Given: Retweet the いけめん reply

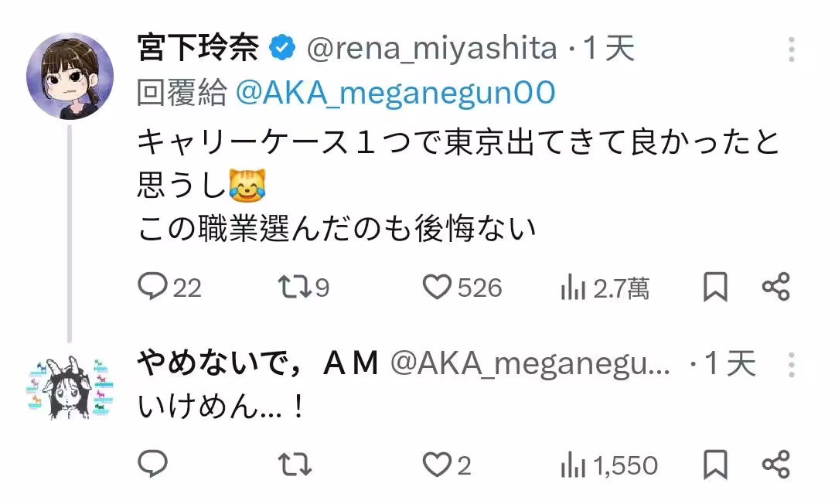Looking at the screenshot, I should 295,464.
